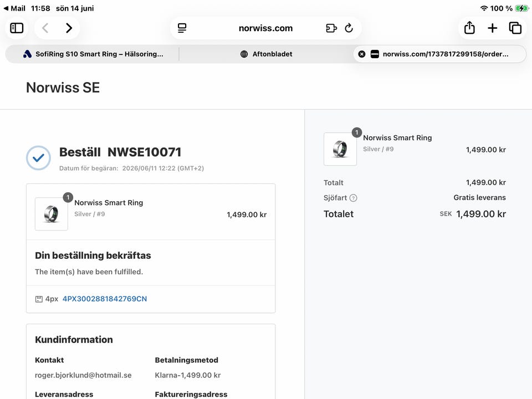
Task: Click email roger.bjorklund@hotmail.se
Action: (x=83, y=375)
